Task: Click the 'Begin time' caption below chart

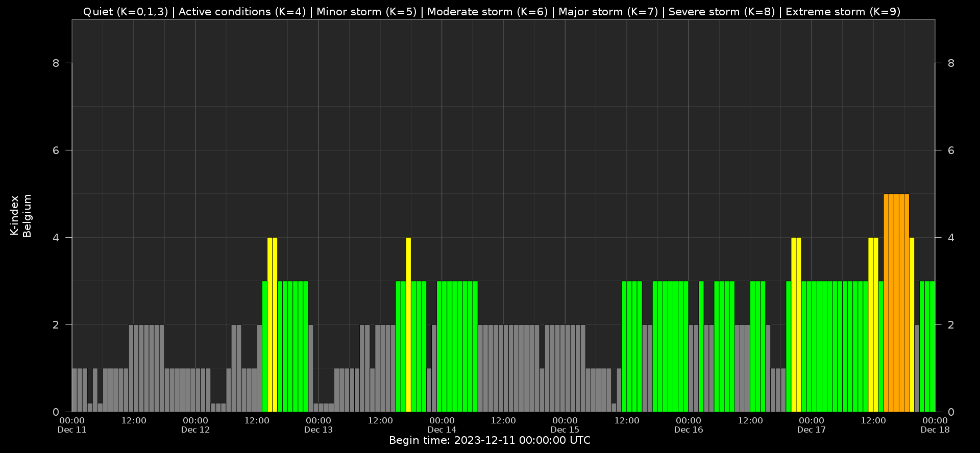Action: click(489, 440)
